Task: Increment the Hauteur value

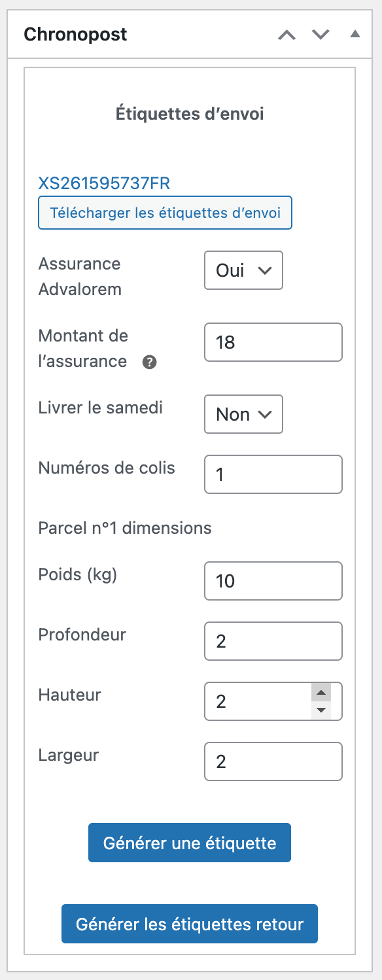Action: point(322,693)
